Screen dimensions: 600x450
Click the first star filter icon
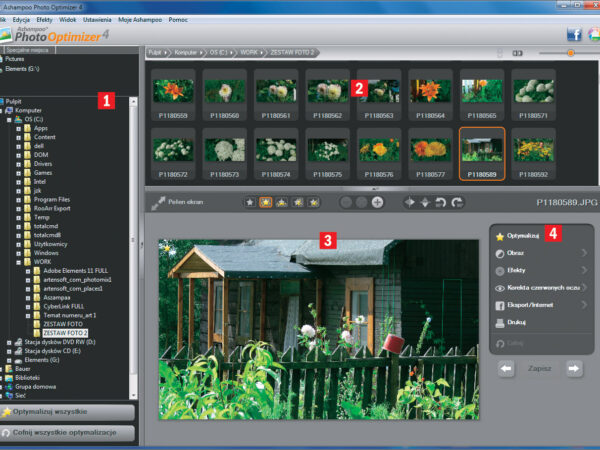[250, 202]
